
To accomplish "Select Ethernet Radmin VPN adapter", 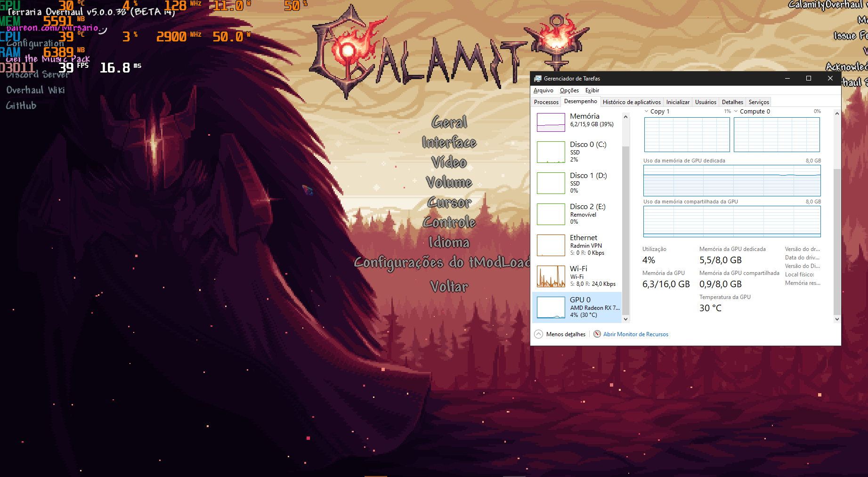I will point(577,245).
